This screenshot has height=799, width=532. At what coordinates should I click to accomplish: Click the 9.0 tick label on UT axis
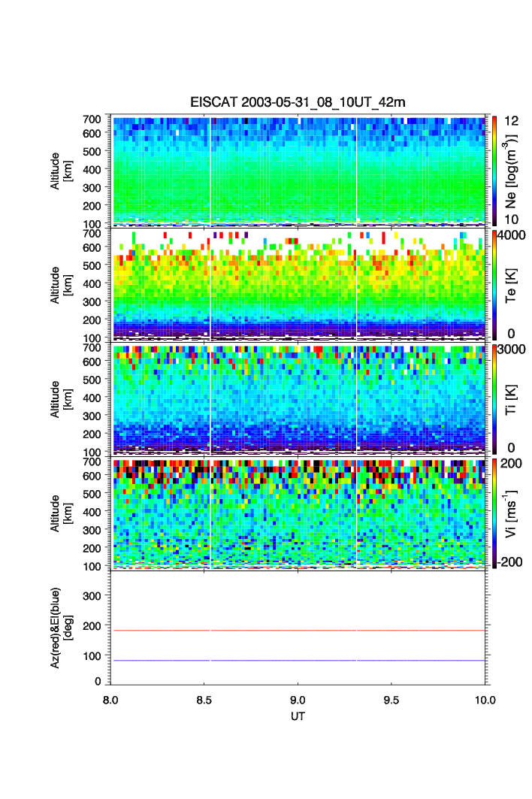[298, 699]
